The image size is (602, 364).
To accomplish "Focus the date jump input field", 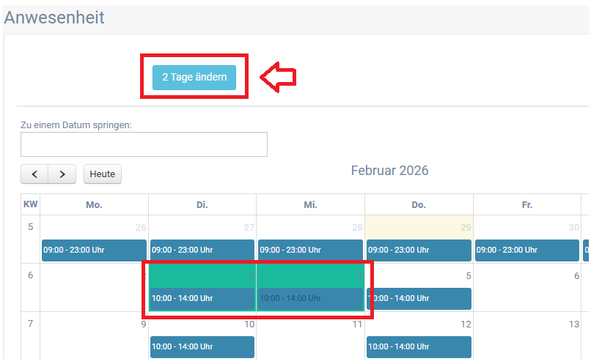I will (144, 144).
